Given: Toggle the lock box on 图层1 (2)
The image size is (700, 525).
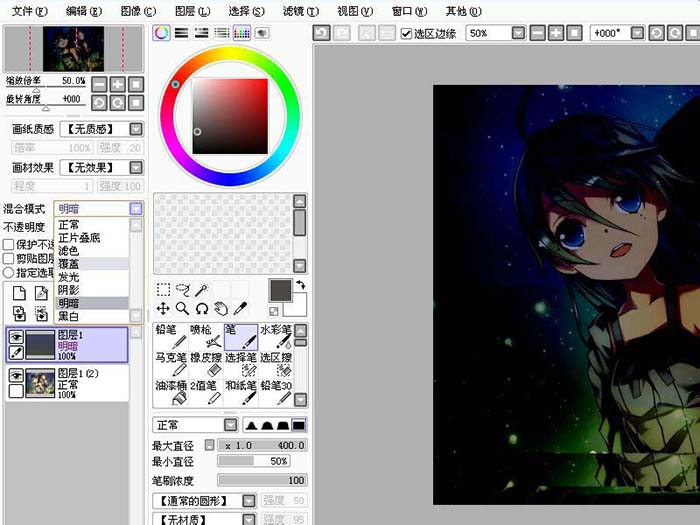Looking at the screenshot, I should pyautogui.click(x=16, y=391).
